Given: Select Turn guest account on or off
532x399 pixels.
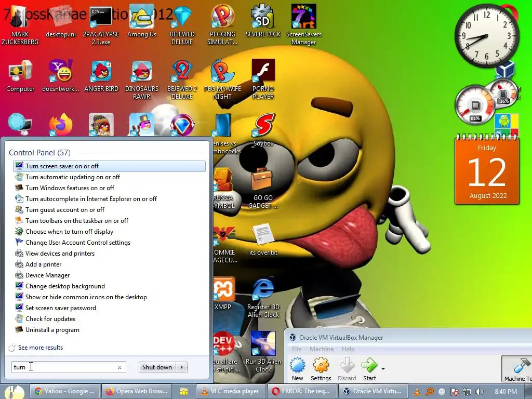Looking at the screenshot, I should click(109, 210).
